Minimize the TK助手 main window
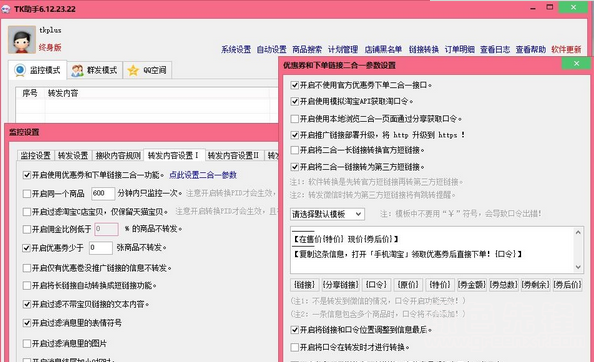The height and width of the screenshot is (362, 594). pos(533,8)
